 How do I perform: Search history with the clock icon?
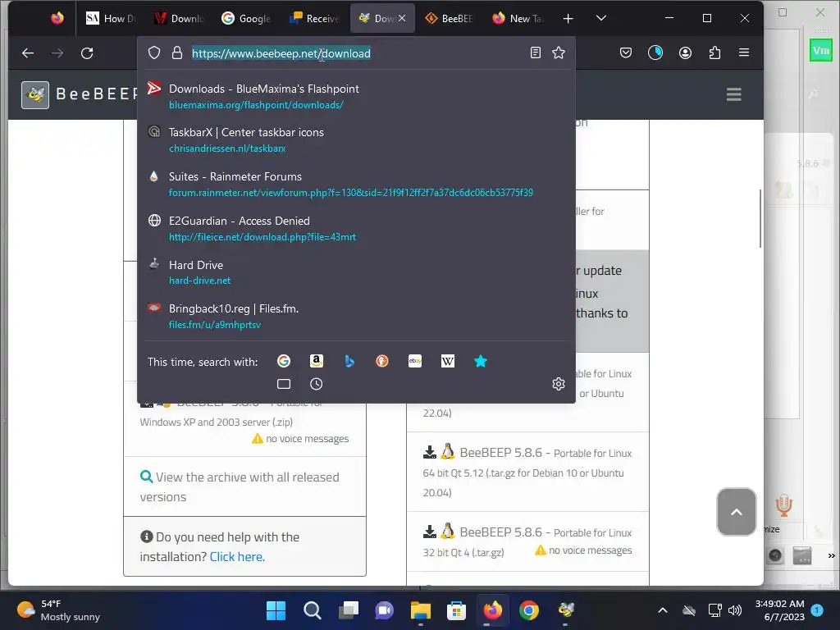(317, 384)
